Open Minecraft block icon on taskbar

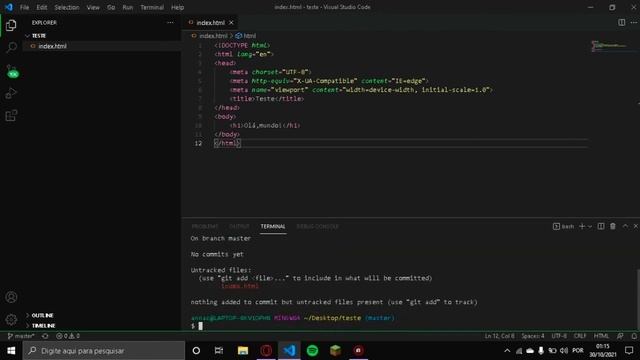[x=336, y=351]
